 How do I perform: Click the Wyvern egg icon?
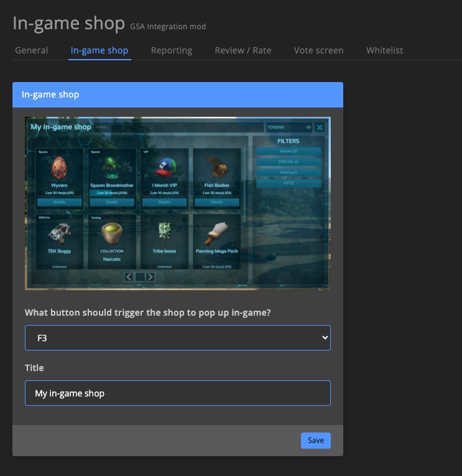click(59, 168)
